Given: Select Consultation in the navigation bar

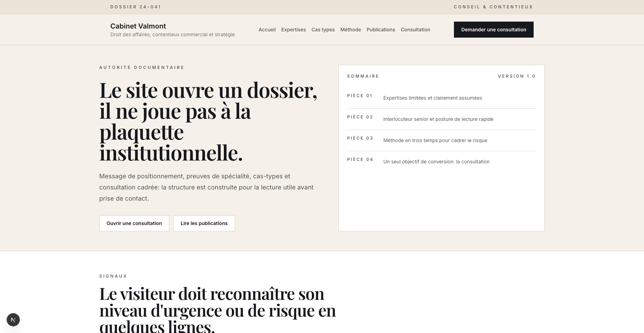Looking at the screenshot, I should pyautogui.click(x=415, y=30).
